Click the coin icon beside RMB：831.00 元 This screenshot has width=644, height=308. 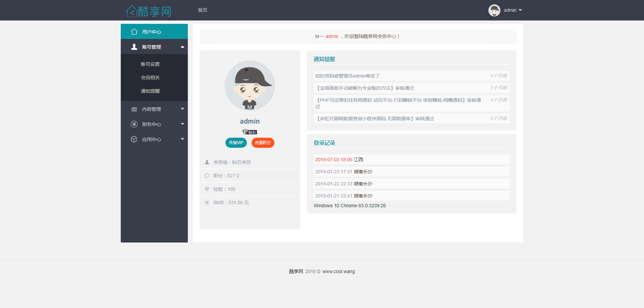coord(207,202)
